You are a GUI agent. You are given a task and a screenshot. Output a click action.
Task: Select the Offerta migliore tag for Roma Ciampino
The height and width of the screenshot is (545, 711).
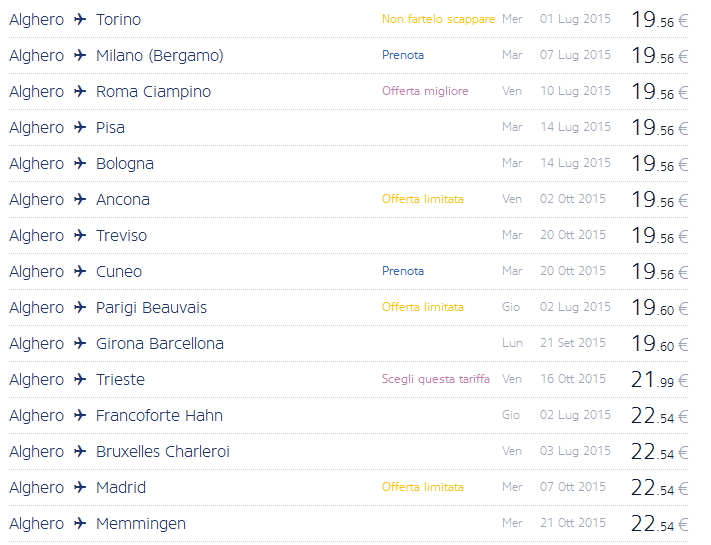pyautogui.click(x=425, y=91)
